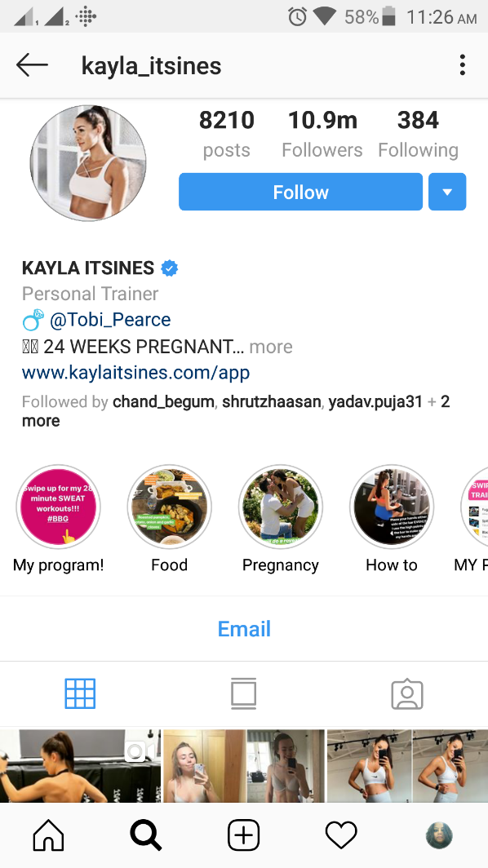Switch to the single-column feed view tab
The height and width of the screenshot is (868, 488).
pos(244,693)
